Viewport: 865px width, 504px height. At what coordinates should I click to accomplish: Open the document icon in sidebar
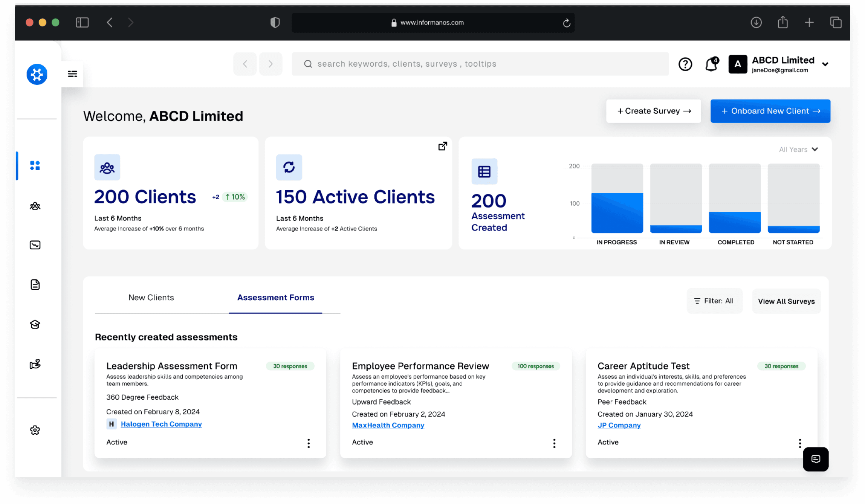(35, 285)
